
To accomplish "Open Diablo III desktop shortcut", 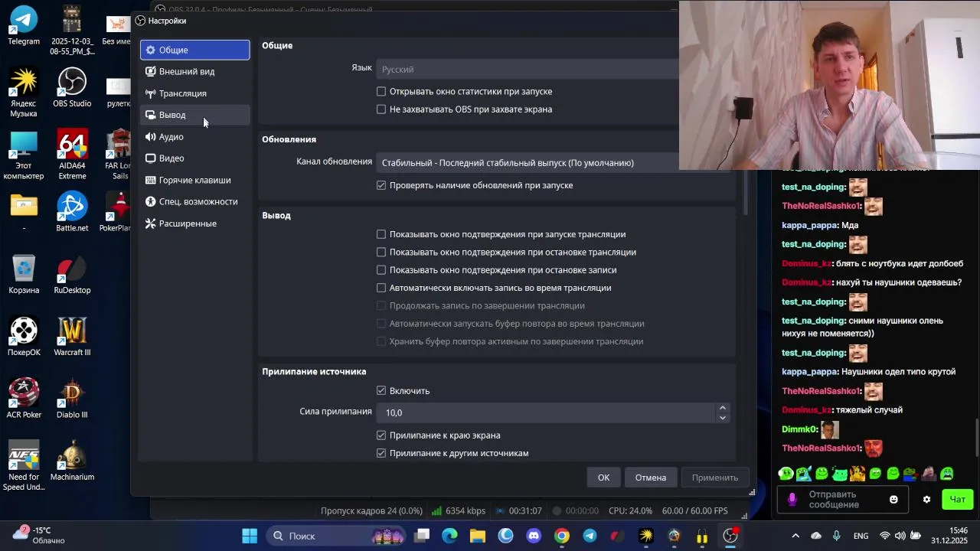I will coord(72,399).
